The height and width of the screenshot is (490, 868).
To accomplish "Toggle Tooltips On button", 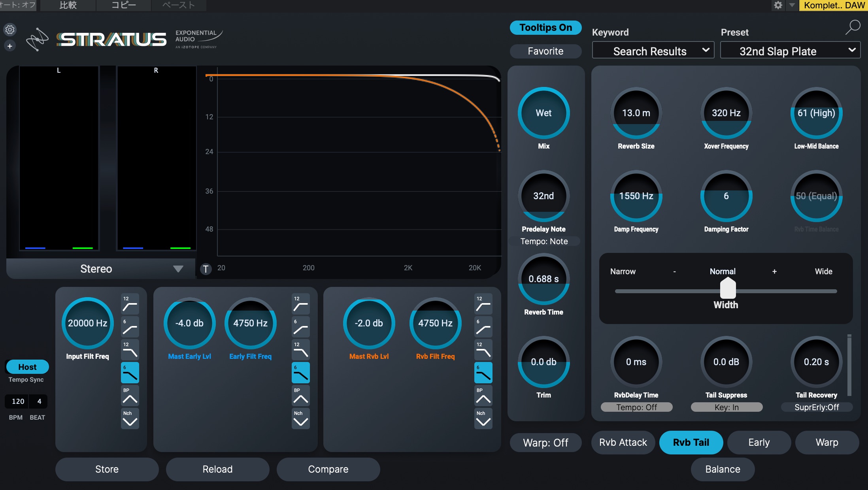I will coord(545,28).
